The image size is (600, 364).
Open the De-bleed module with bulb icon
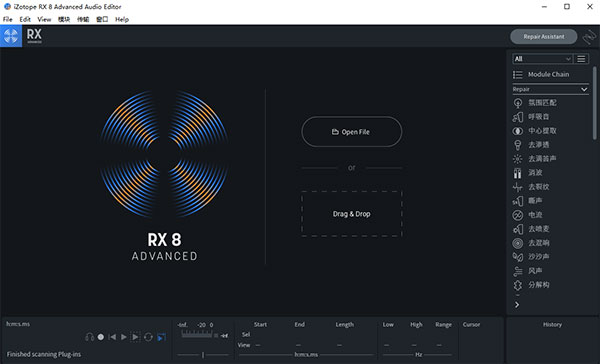(x=531, y=145)
